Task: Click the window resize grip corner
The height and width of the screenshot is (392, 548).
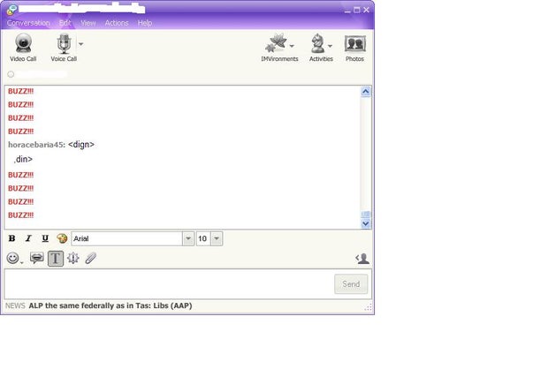Action: 368,307
